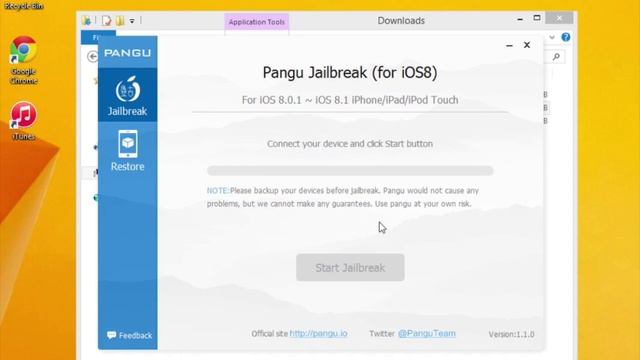Open the Recycle Bin on desktop
The height and width of the screenshot is (360, 640).
23,6
